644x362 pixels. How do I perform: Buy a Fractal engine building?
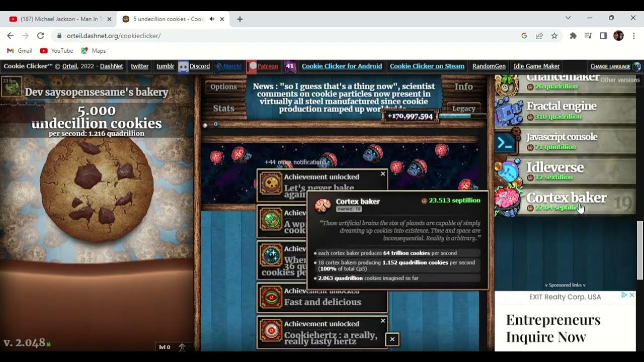coord(566,111)
